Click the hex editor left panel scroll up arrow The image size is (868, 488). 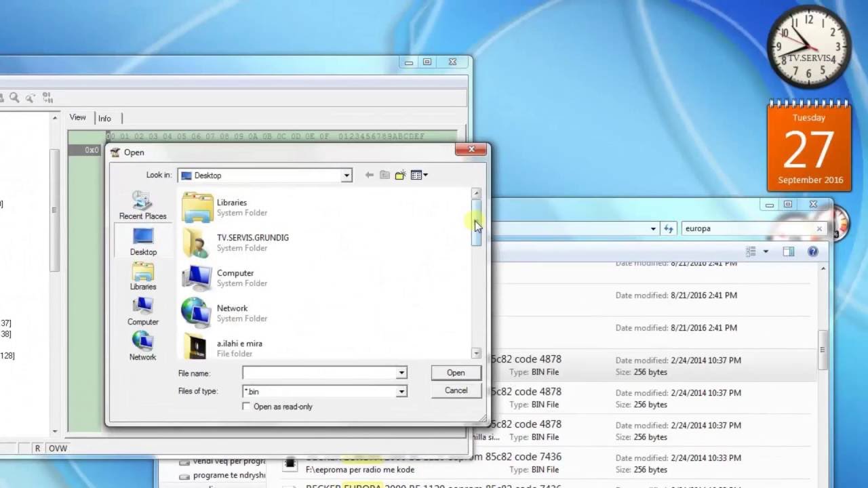55,117
